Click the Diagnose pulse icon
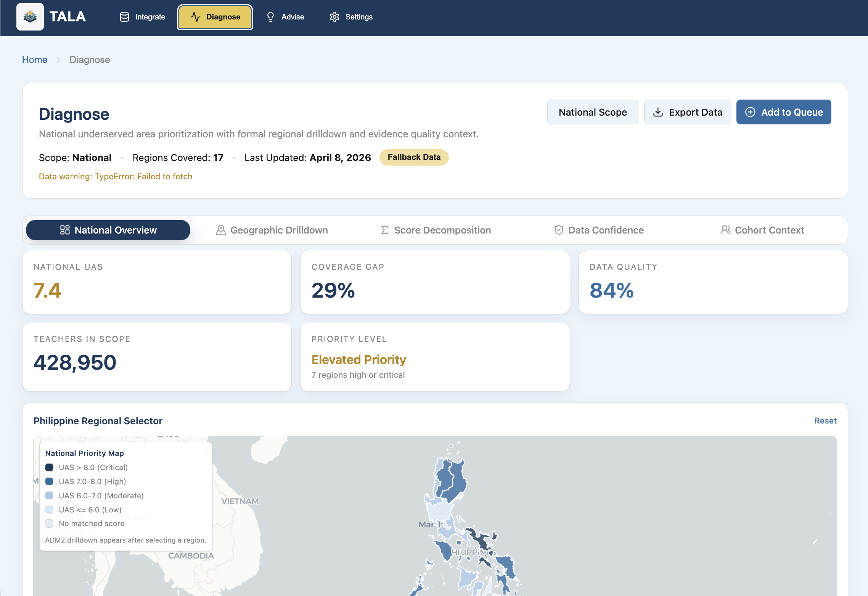This screenshot has height=596, width=868. click(195, 17)
